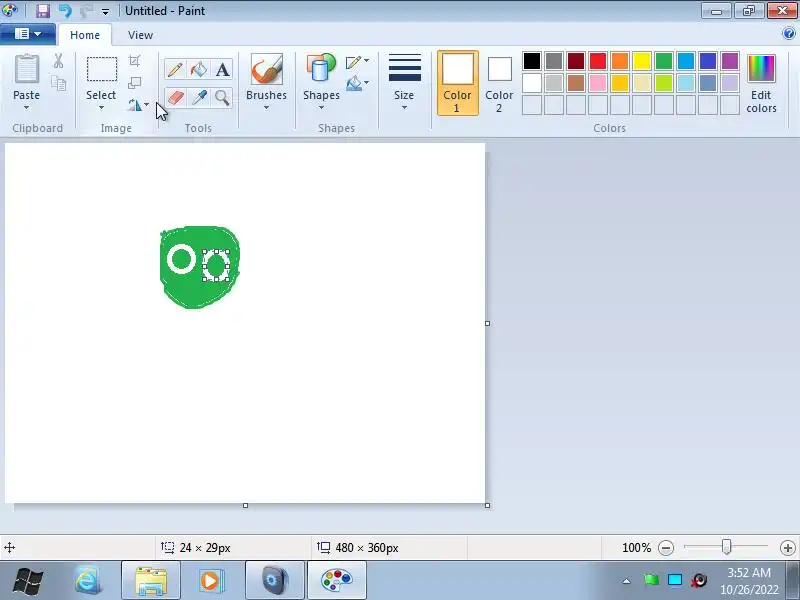Click the Edit colors button

(x=761, y=83)
